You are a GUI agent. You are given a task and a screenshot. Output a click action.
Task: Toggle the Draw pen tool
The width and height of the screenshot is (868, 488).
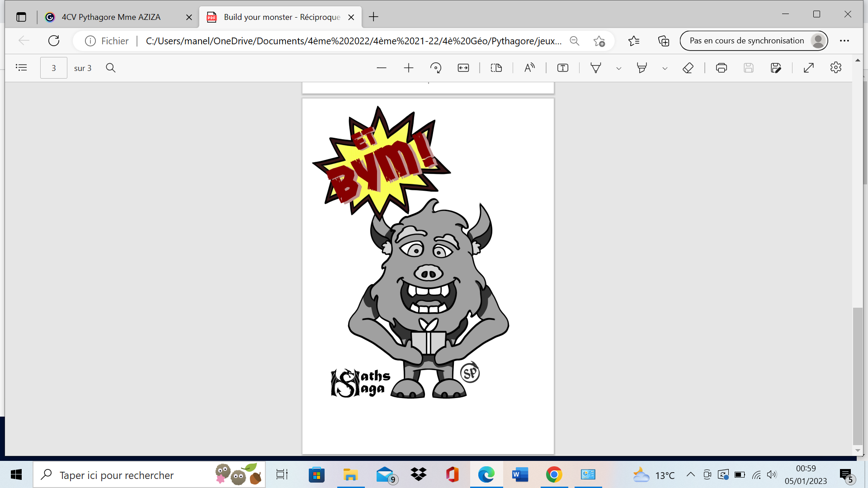596,68
